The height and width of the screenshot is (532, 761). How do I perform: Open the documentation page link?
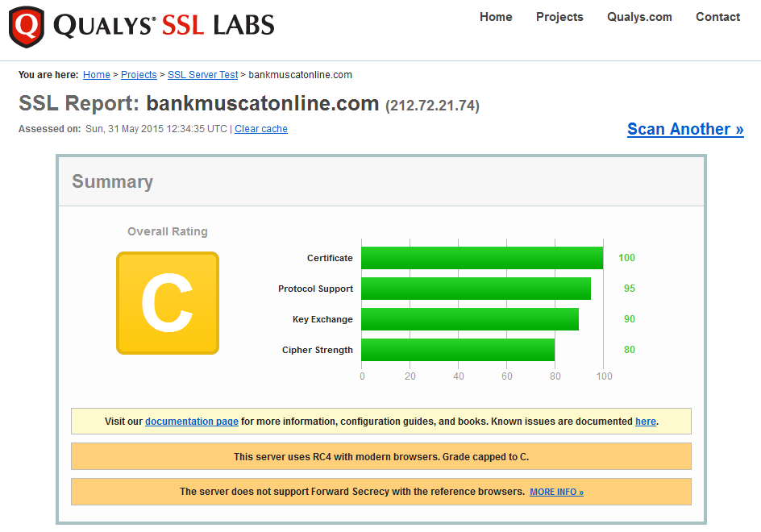(x=192, y=422)
